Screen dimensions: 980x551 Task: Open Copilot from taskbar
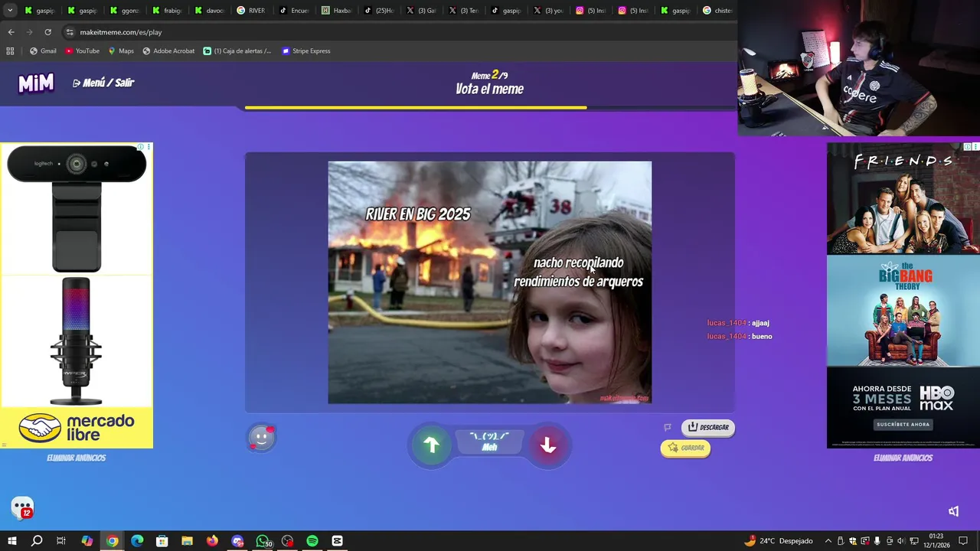pyautogui.click(x=87, y=541)
